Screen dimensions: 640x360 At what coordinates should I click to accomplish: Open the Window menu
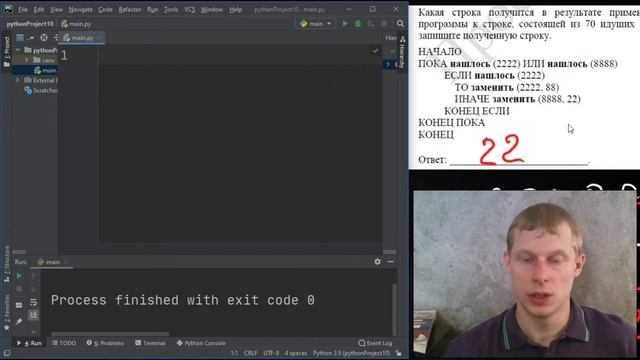[211, 9]
